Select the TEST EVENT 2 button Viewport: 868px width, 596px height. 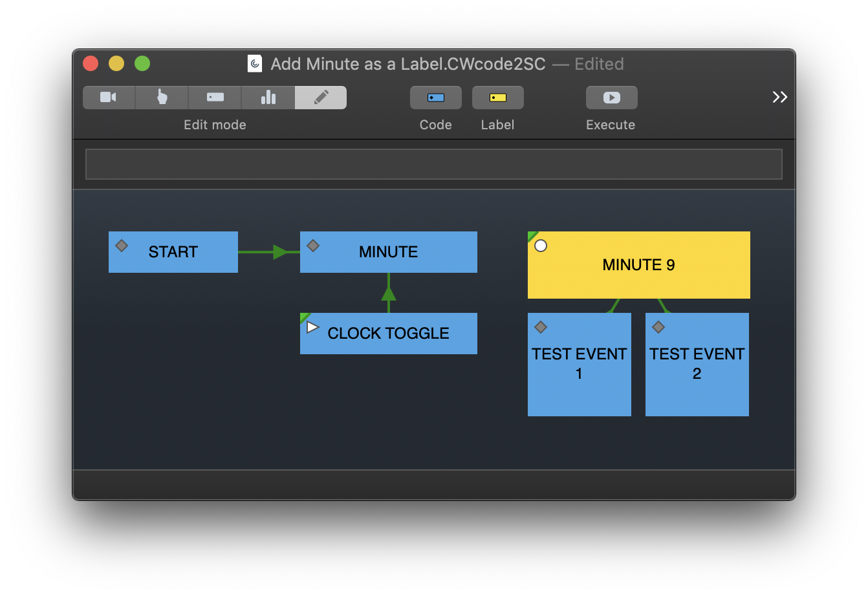coord(697,365)
